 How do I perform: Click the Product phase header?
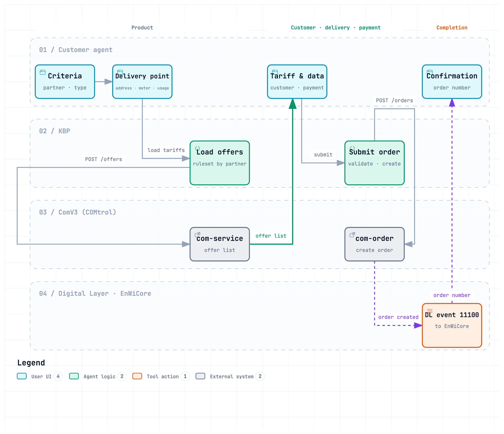(142, 28)
